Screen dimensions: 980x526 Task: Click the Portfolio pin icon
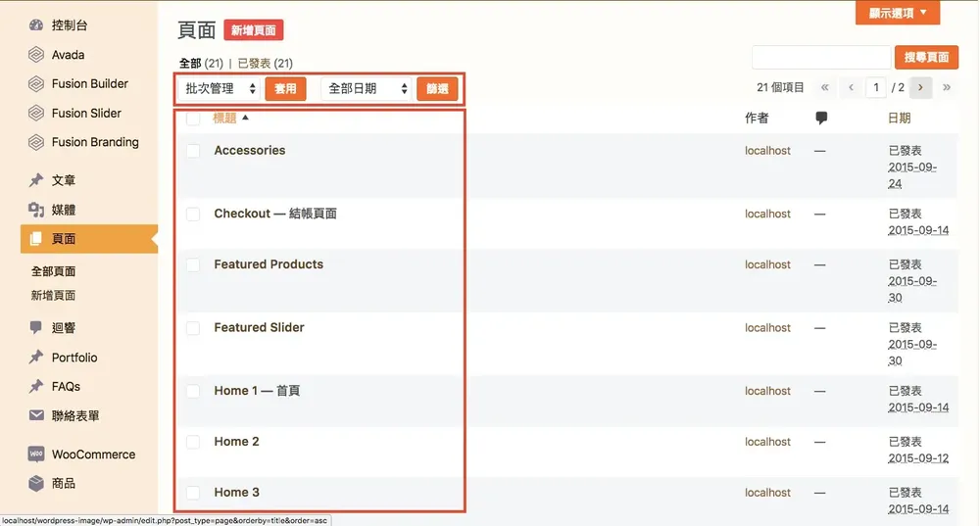(36, 358)
